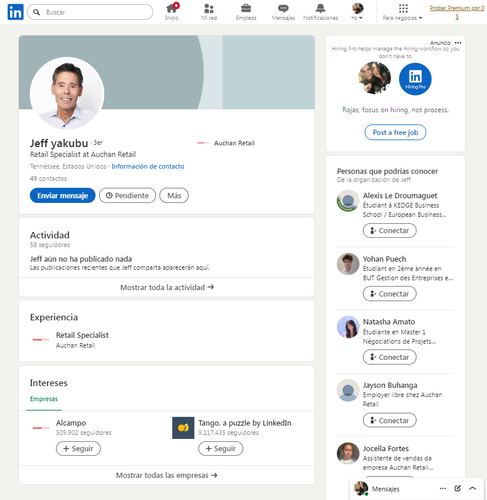Open Mensajes chat icon in navbar
The image size is (487, 500).
point(283,12)
